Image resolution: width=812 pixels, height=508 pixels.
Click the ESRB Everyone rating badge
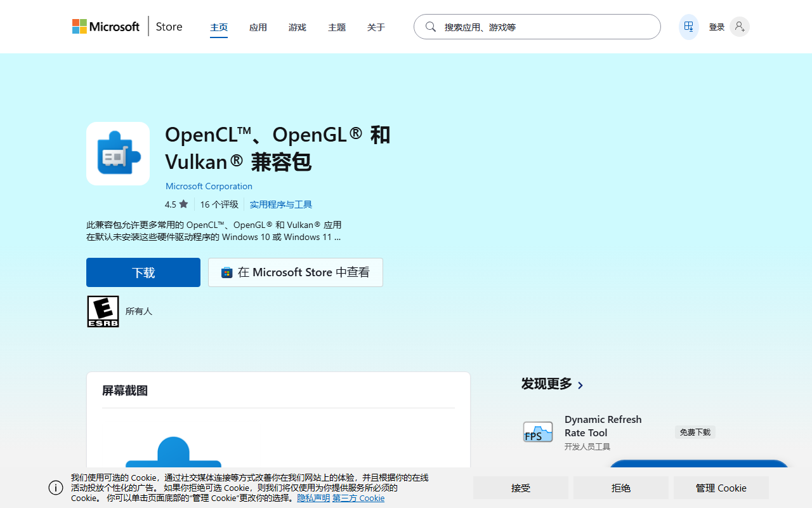click(x=103, y=311)
